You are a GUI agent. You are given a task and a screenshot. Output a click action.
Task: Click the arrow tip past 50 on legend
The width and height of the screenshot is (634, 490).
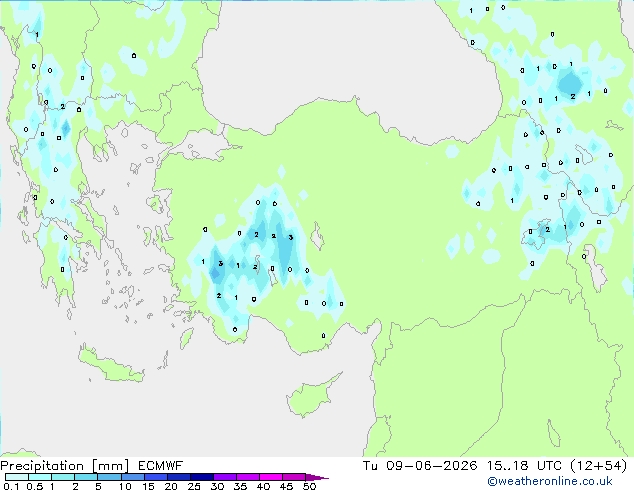tap(317, 477)
